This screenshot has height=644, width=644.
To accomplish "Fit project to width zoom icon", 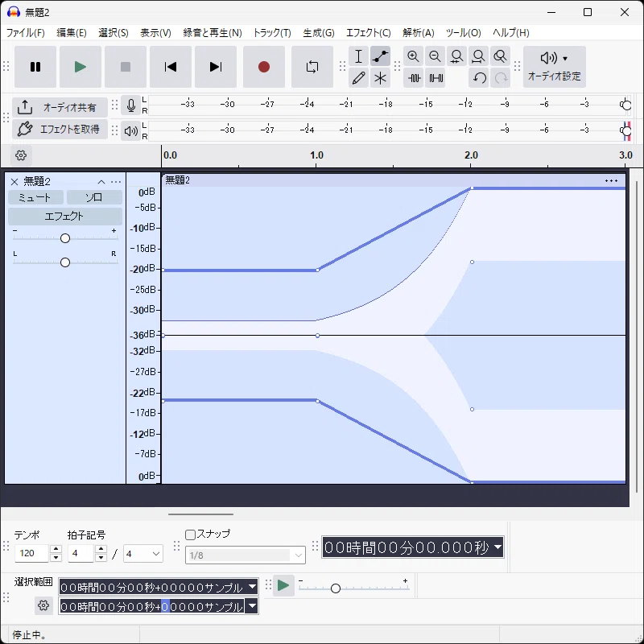I will click(x=478, y=56).
